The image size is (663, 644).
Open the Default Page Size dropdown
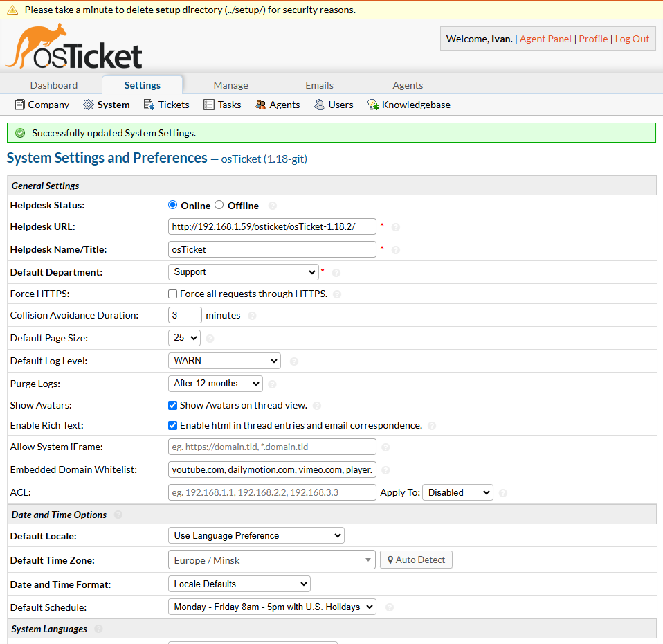[184, 338]
